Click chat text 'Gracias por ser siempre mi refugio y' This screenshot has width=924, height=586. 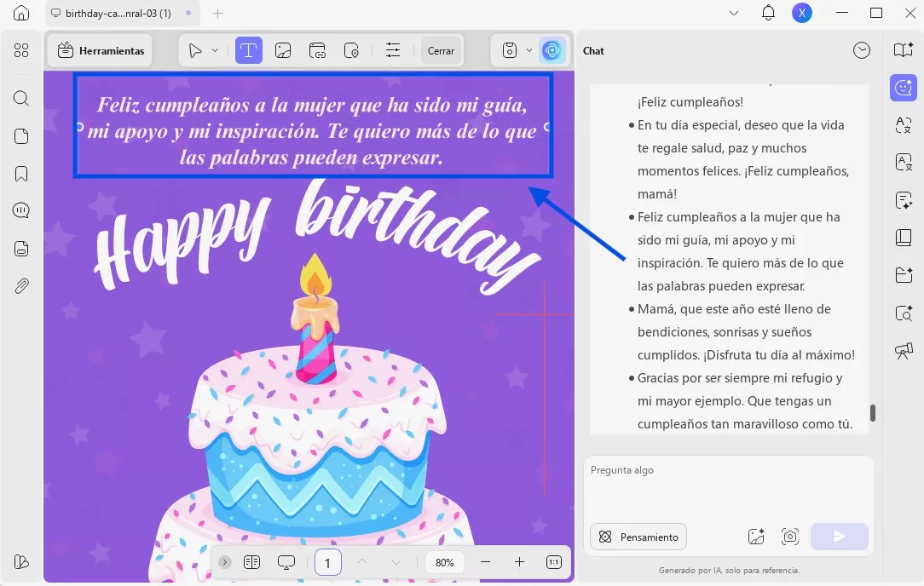[740, 378]
